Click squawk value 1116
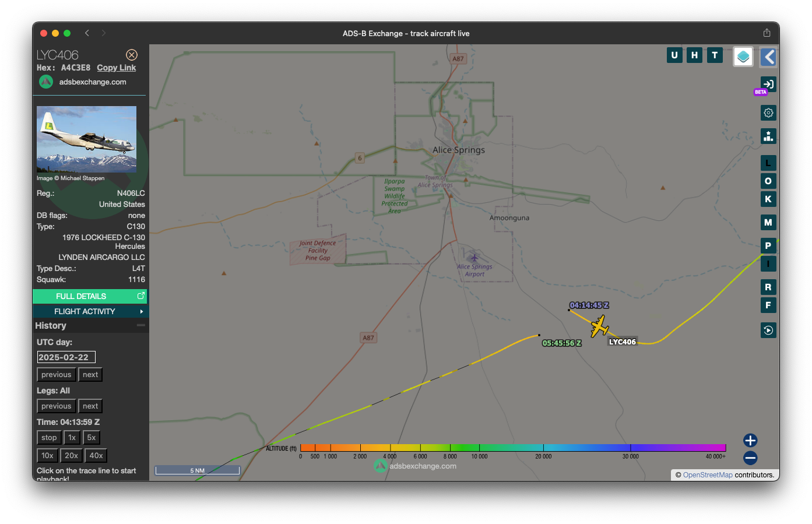Screen dimensions: 812x524 [136, 280]
